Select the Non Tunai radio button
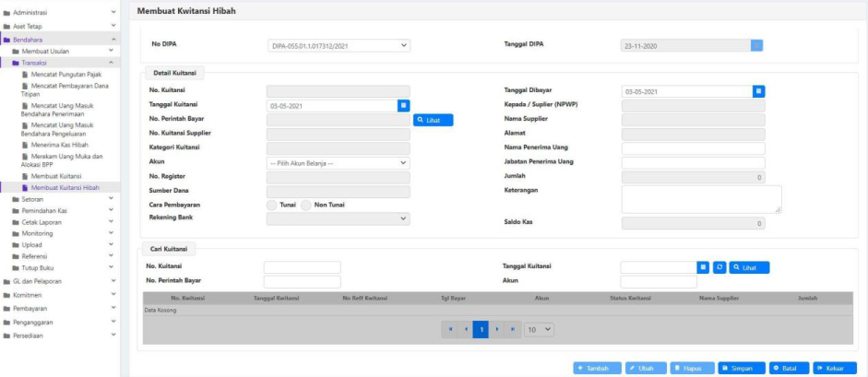868x377 pixels. (306, 205)
